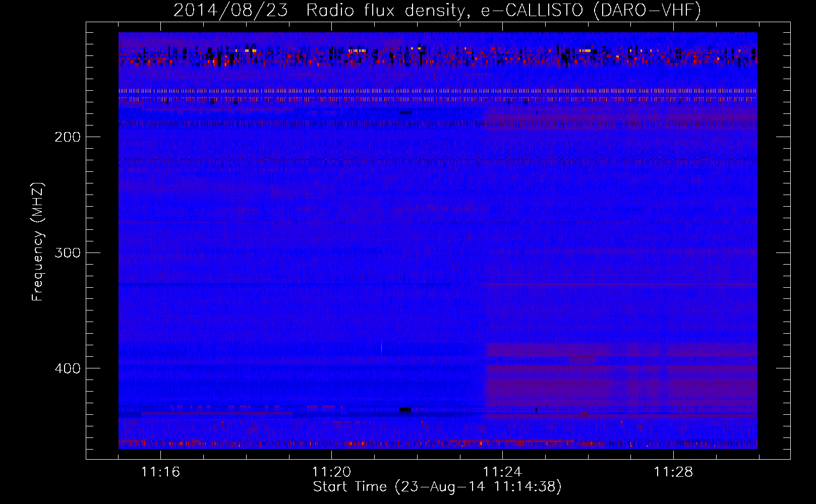Screen dimensions: 816x504
Task: Click the 11:28 time tick label
Action: 673,472
